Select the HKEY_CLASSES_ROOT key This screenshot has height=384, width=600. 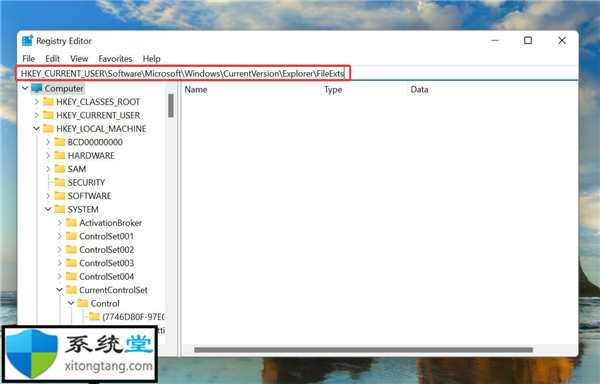(x=98, y=102)
